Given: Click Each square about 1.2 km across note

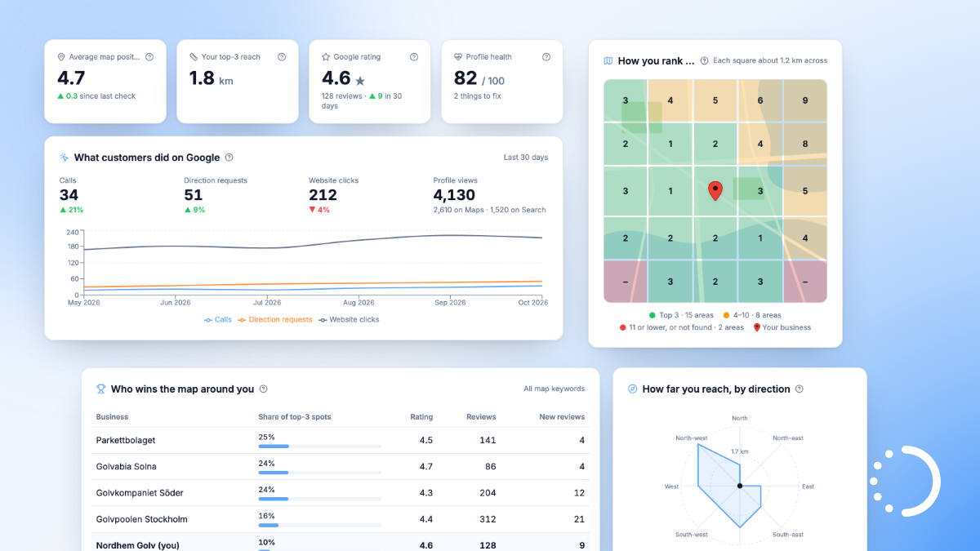Looking at the screenshot, I should 770,60.
